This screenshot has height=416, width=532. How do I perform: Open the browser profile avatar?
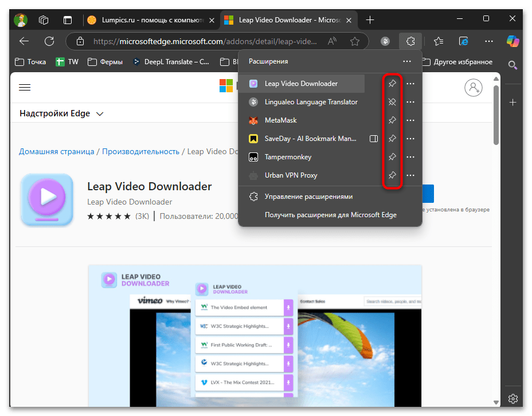click(21, 20)
